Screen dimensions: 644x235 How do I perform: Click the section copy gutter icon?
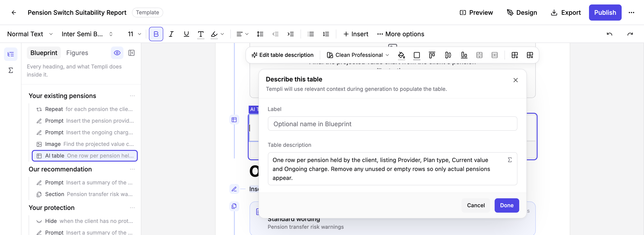(x=234, y=206)
